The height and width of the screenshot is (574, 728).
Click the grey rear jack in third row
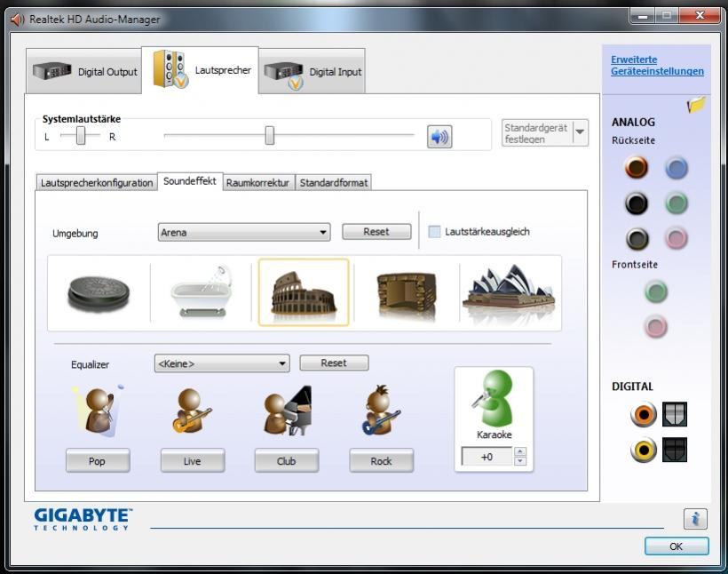637,238
